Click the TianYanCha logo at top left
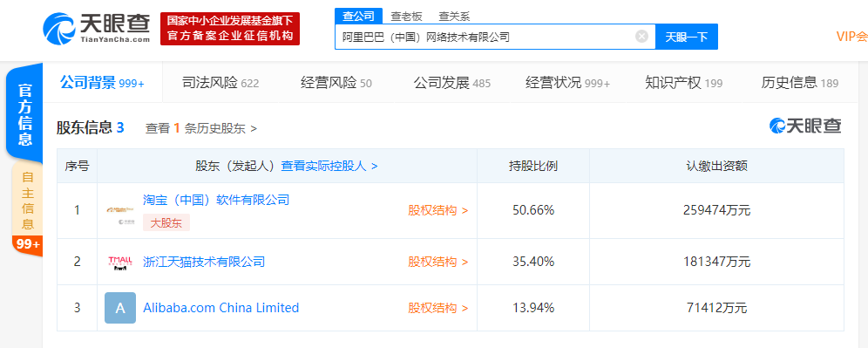The height and width of the screenshot is (348, 868). click(x=97, y=28)
